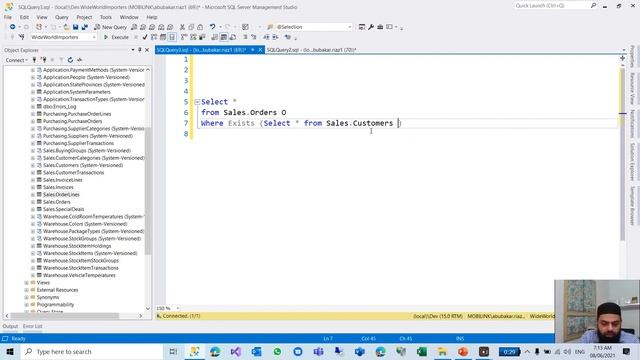This screenshot has height=360, width=640.
Task: Select Synonyms folder in Object Explorer
Action: (48, 297)
